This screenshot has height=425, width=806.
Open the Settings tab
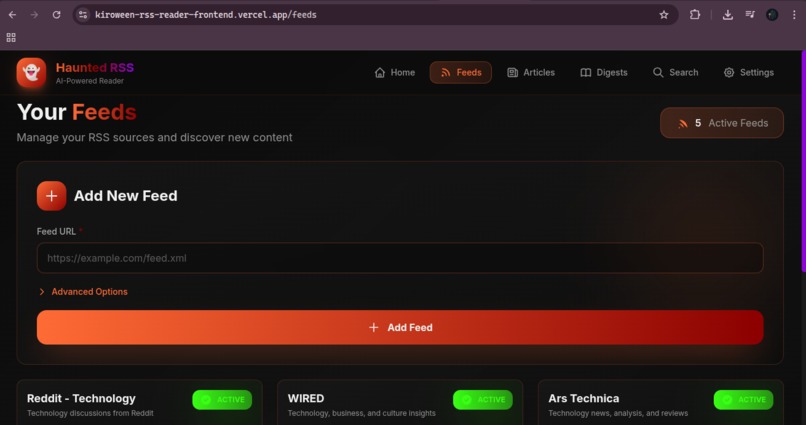(748, 72)
